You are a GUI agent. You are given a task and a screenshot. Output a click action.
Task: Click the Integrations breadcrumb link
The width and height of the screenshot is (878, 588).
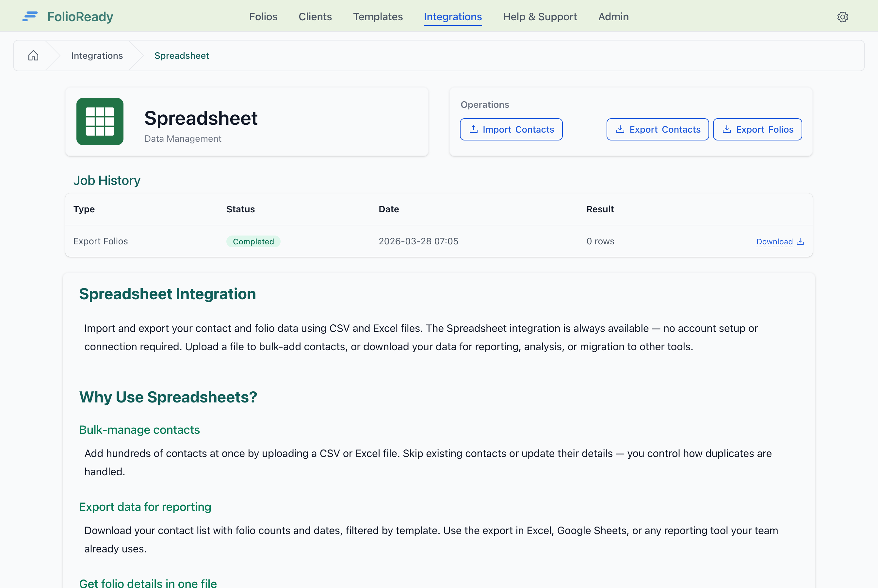[x=97, y=56]
